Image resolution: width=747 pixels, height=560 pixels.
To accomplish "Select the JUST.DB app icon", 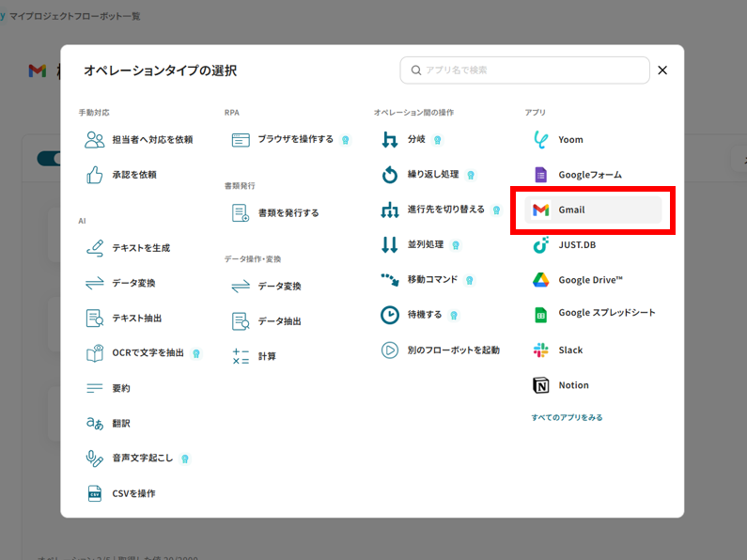I will [540, 245].
